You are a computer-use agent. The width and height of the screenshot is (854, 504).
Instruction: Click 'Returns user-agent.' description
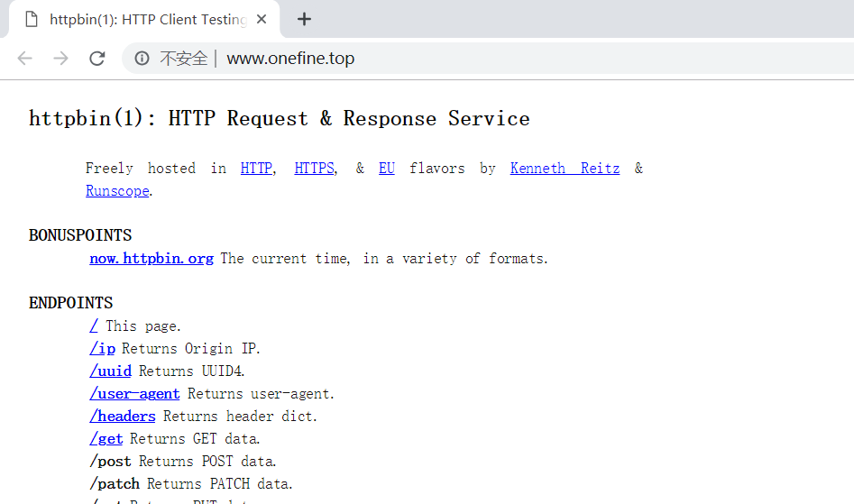pos(261,393)
